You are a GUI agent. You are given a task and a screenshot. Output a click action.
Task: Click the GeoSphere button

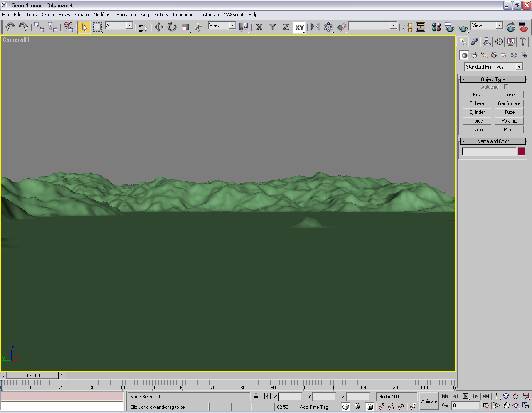click(509, 103)
